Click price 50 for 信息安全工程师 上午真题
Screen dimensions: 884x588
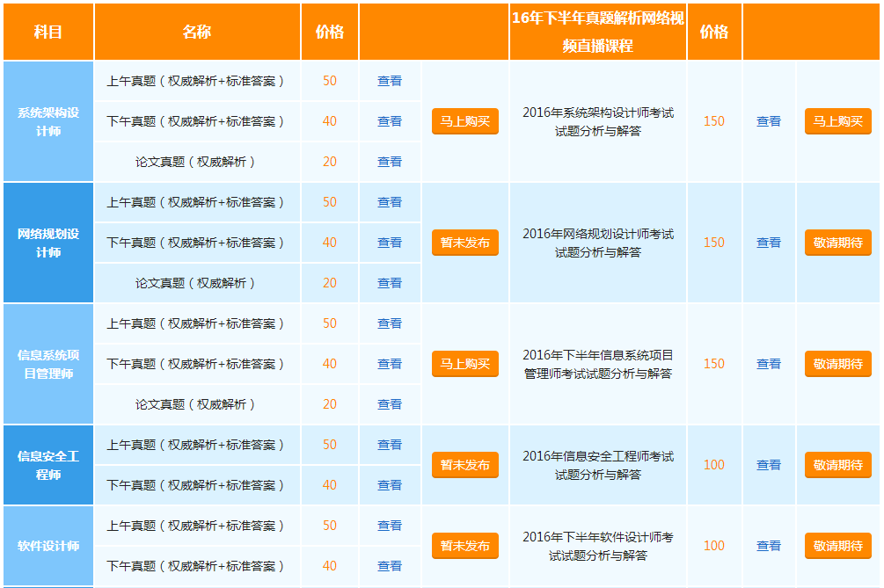point(330,445)
